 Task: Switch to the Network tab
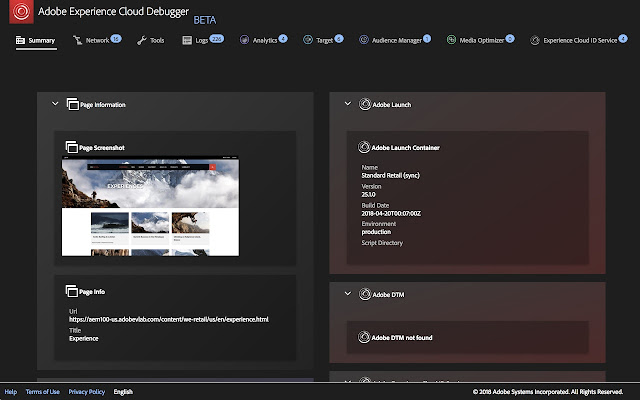click(x=97, y=40)
